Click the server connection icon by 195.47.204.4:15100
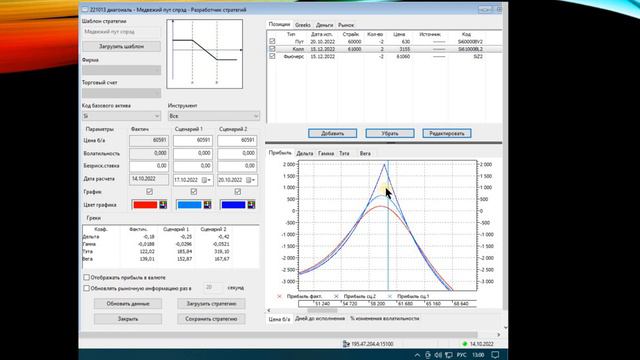This screenshot has width=640, height=360. click(346, 344)
